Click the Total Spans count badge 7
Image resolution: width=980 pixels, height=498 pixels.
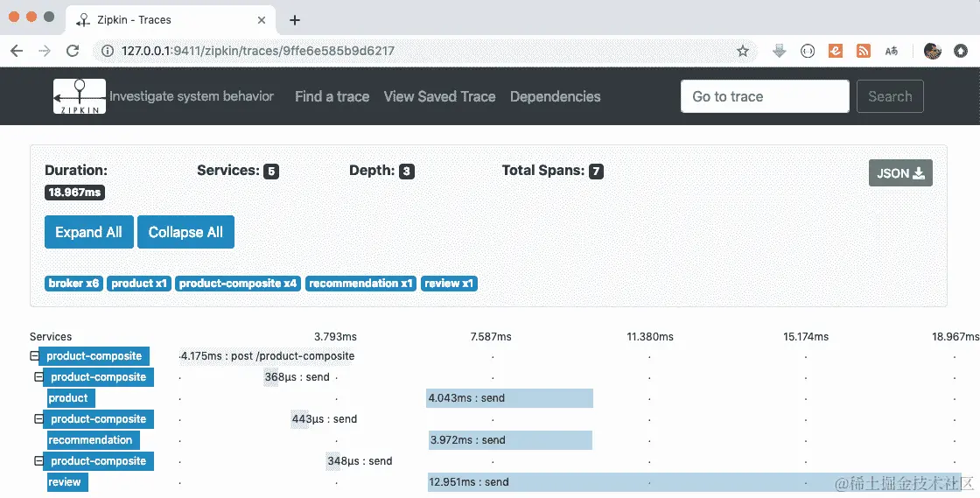(x=596, y=172)
